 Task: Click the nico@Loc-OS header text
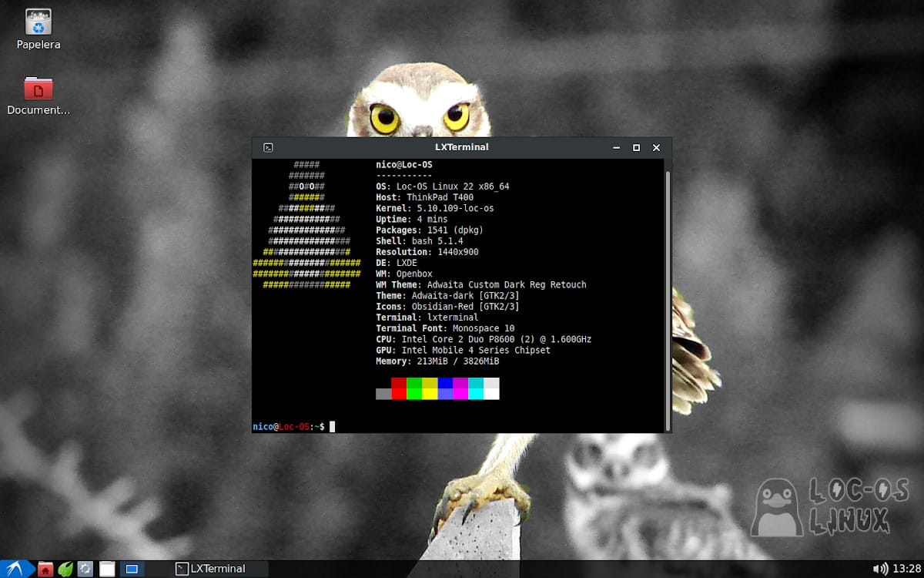pyautogui.click(x=404, y=165)
